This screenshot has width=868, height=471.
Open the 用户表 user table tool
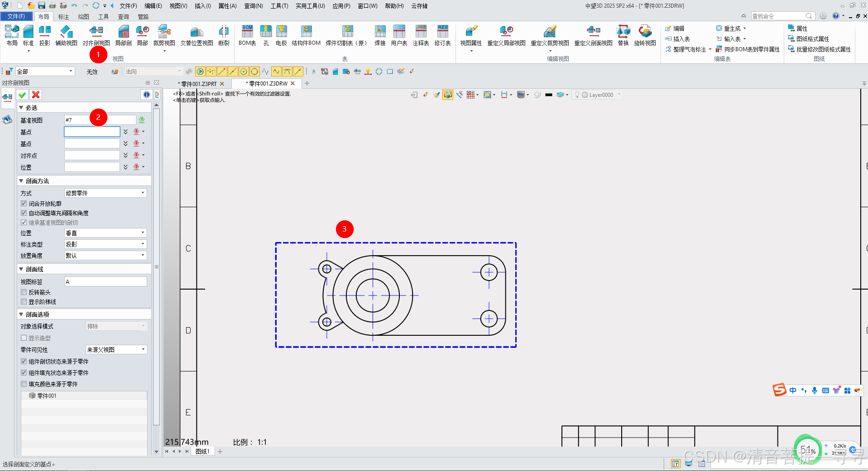(x=399, y=35)
